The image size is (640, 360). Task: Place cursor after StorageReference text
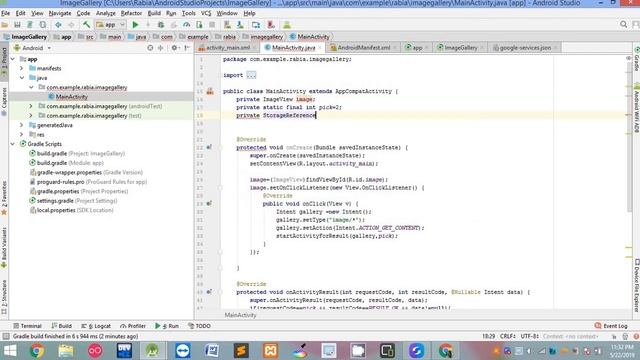pos(316,116)
